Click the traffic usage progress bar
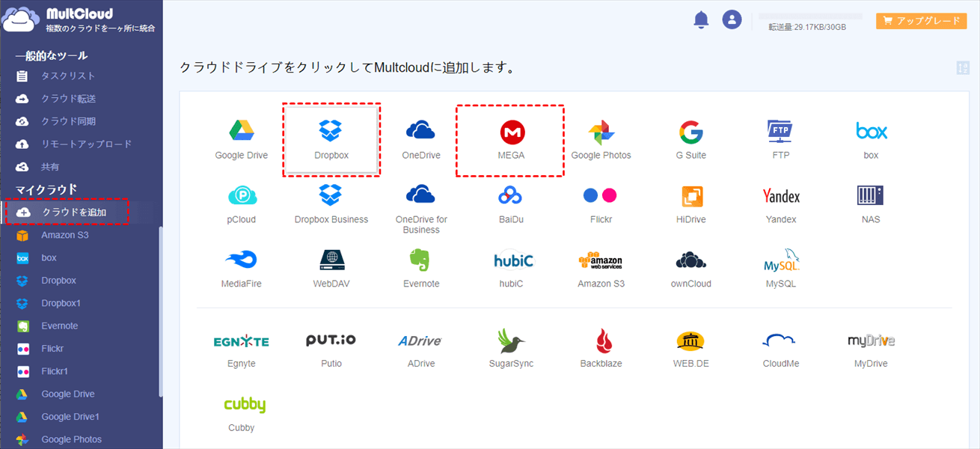Viewport: 980px width, 449px height. pos(810,16)
